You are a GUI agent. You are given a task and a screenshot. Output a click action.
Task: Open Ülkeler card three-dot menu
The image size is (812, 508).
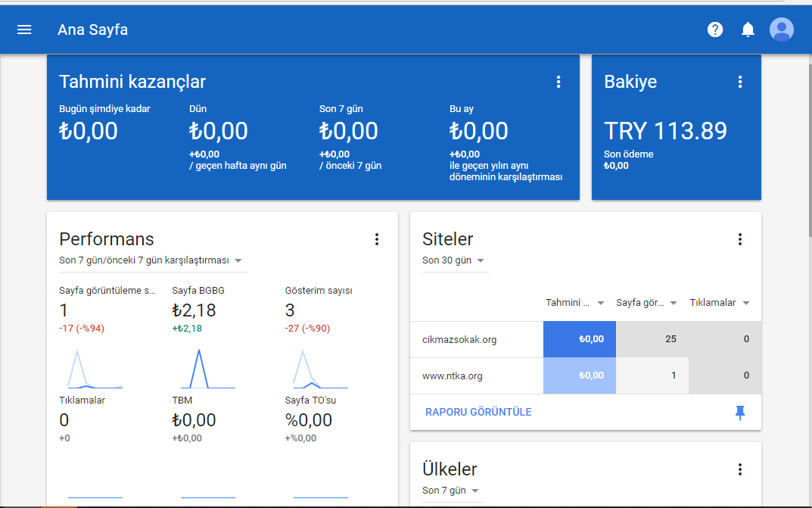pos(740,469)
